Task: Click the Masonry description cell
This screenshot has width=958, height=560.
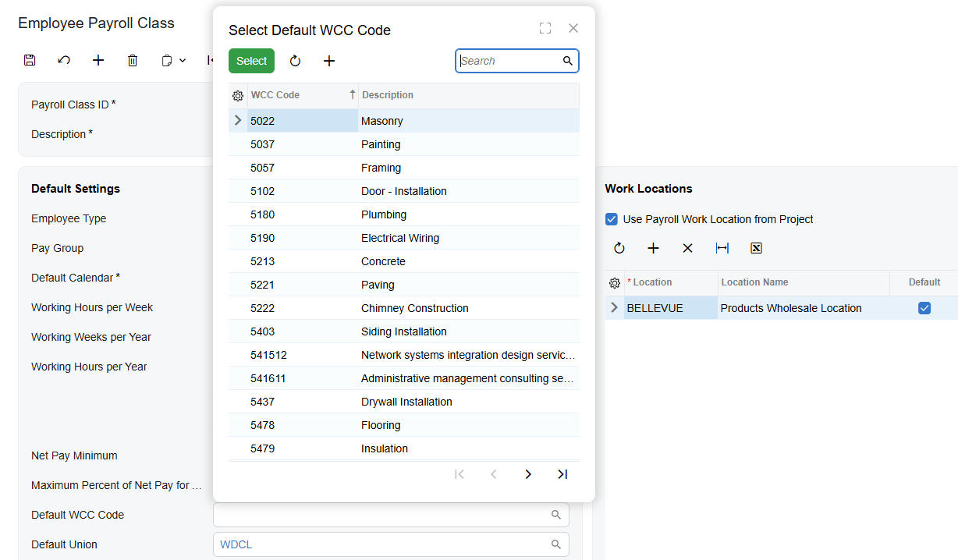Action: pyautogui.click(x=469, y=121)
